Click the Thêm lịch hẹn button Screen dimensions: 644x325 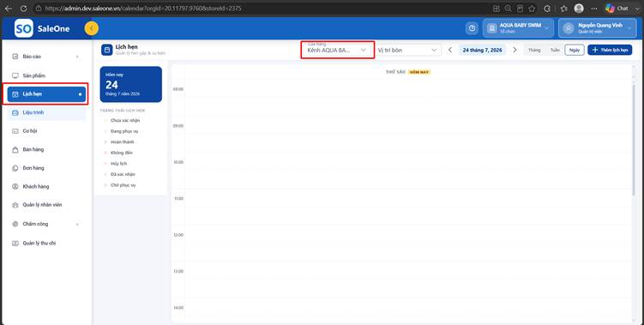(610, 50)
